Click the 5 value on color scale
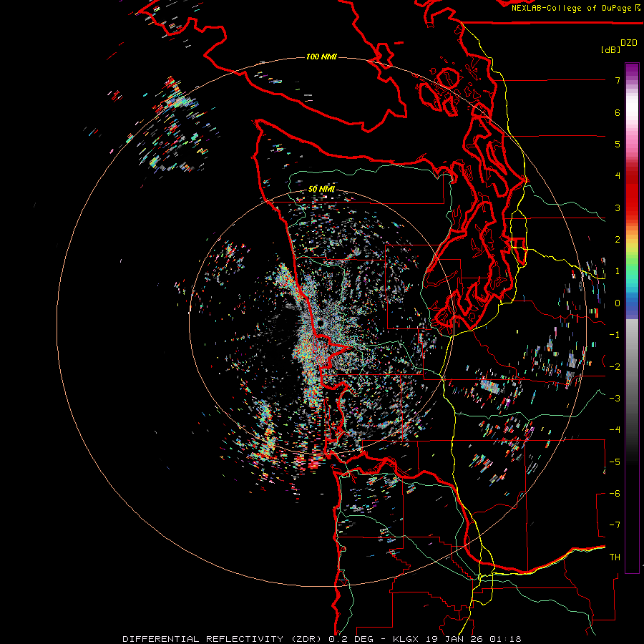The image size is (644, 644). point(618,144)
